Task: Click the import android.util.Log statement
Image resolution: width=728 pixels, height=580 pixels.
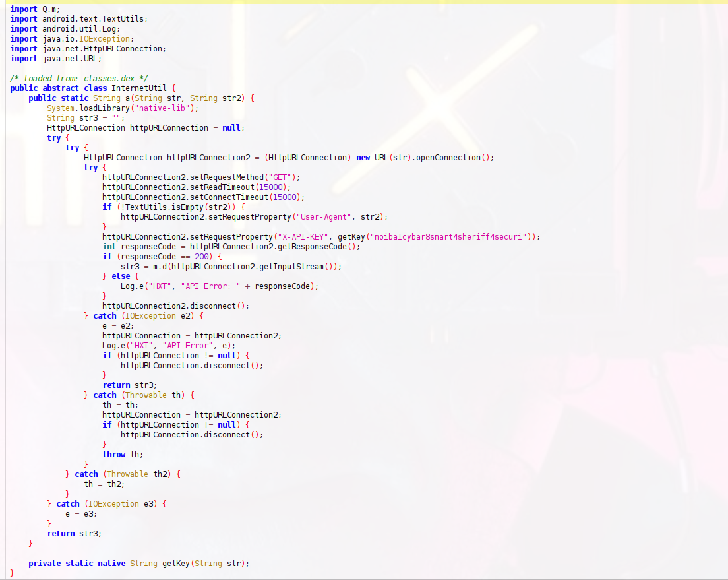Action: 65,29
